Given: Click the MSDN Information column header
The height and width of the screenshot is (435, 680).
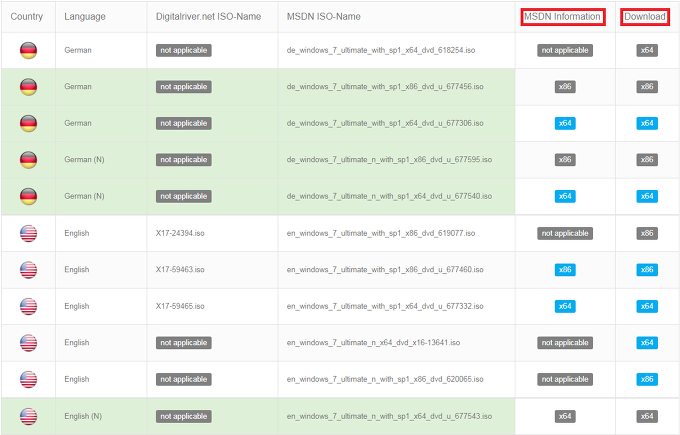Looking at the screenshot, I should 562,16.
